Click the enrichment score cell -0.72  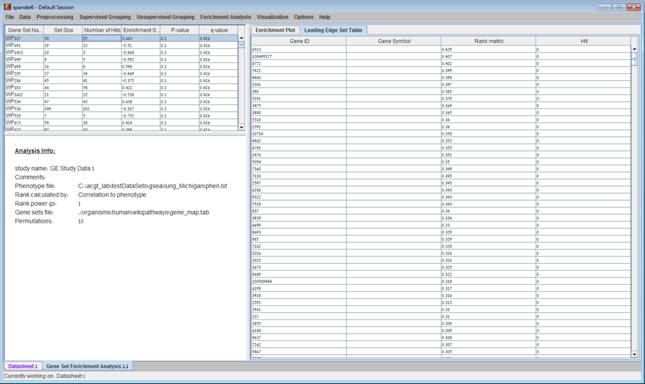(141, 45)
